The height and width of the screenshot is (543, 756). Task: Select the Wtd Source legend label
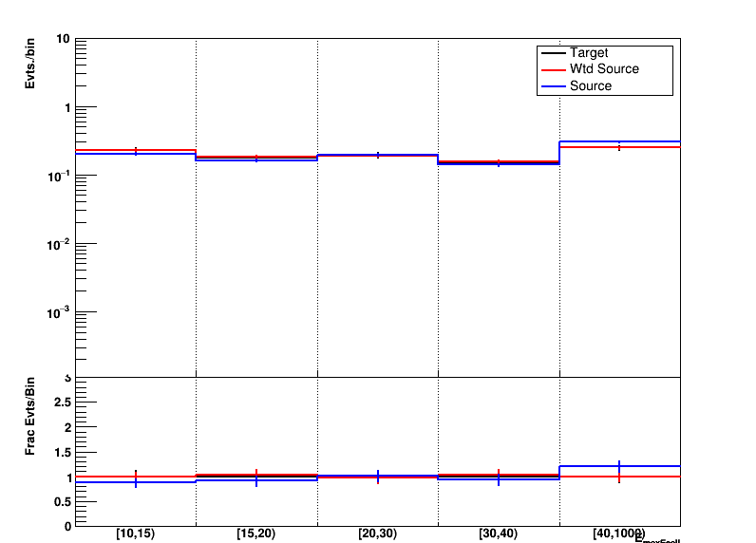(604, 69)
